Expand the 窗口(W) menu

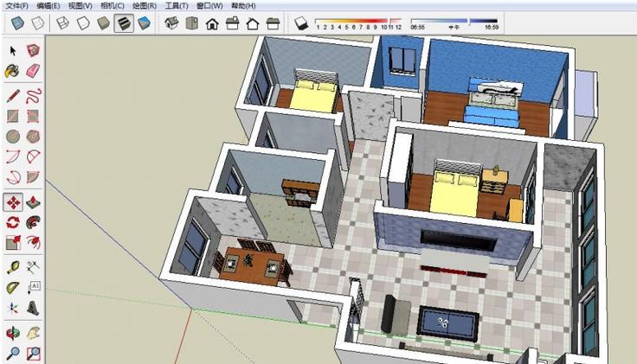tap(209, 6)
